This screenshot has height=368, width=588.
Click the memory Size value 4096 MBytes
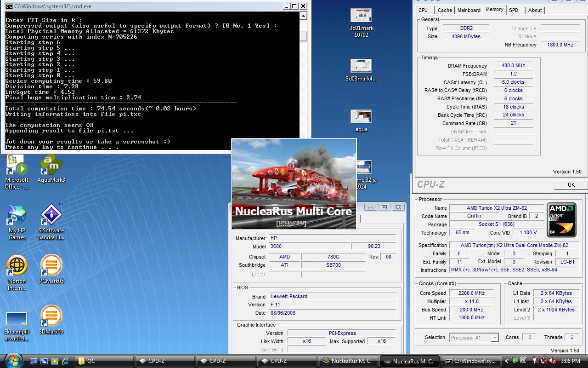click(466, 36)
